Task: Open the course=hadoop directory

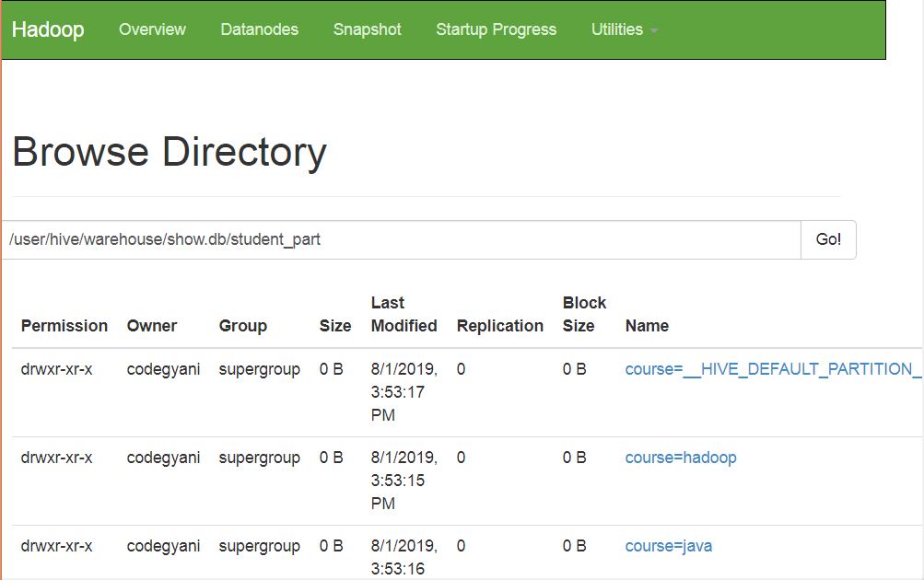Action: point(680,458)
